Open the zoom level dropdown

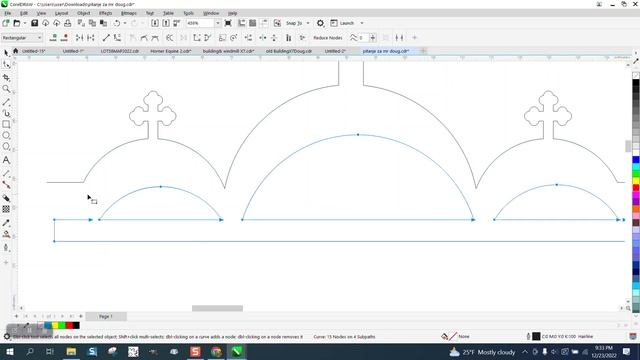(x=218, y=23)
